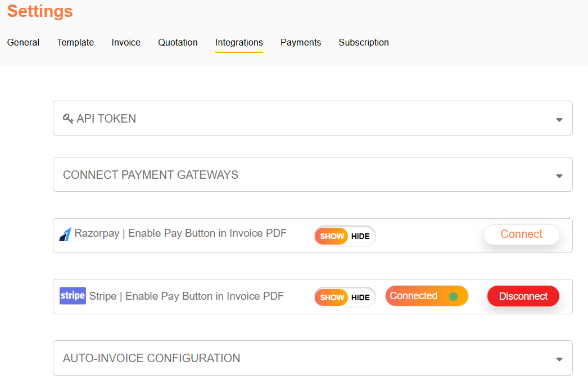Select SHOW on the Stripe pay button toggle
This screenshot has width=588, height=379.
pos(332,297)
